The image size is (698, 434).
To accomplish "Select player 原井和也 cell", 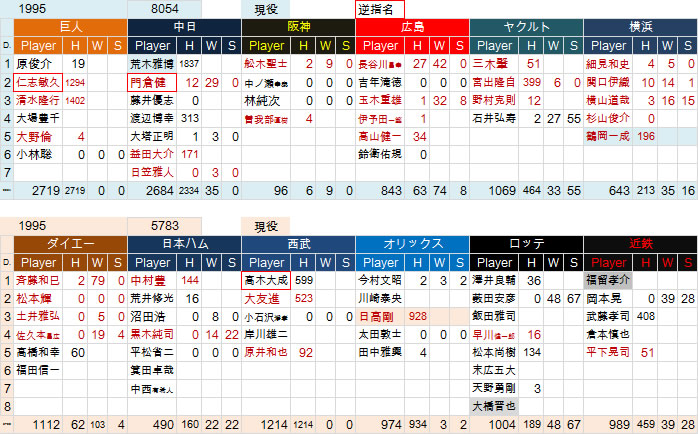I will [x=266, y=353].
